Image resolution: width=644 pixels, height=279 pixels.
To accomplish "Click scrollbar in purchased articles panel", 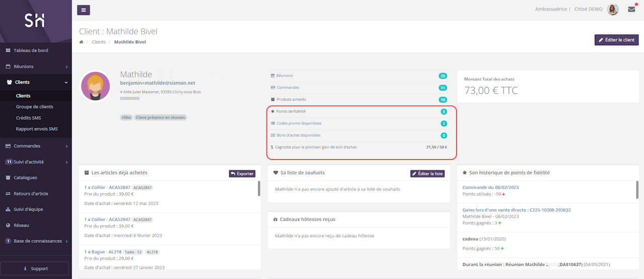I will (x=259, y=189).
